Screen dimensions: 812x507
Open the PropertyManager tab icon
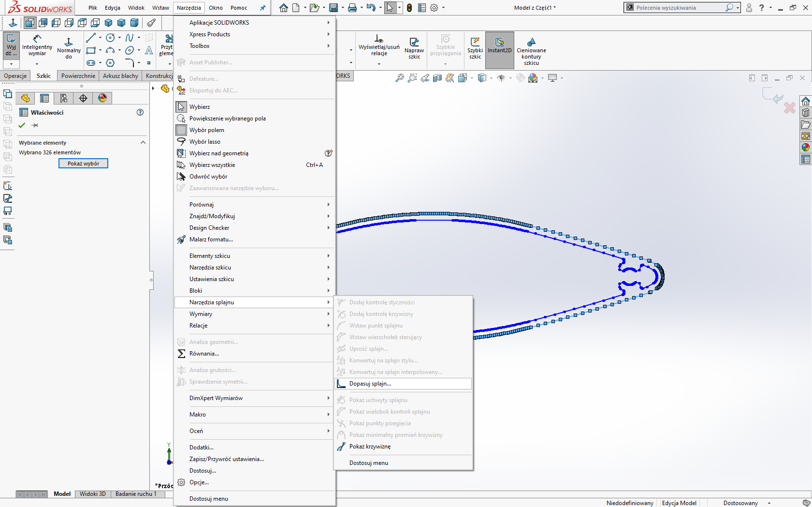44,98
